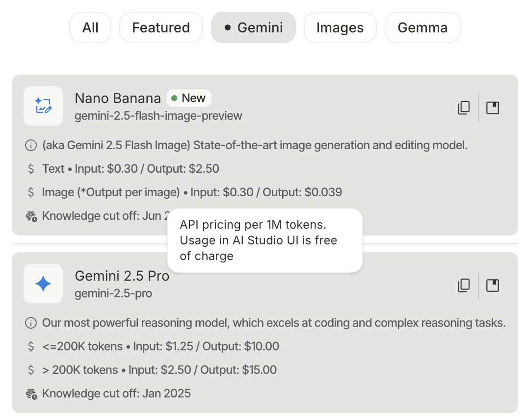
Task: Copy the Nano Banana model name
Action: point(464,107)
